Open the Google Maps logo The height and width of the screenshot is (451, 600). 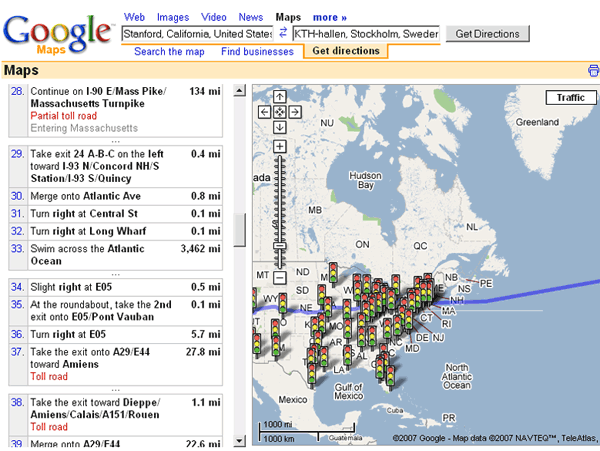[57, 34]
